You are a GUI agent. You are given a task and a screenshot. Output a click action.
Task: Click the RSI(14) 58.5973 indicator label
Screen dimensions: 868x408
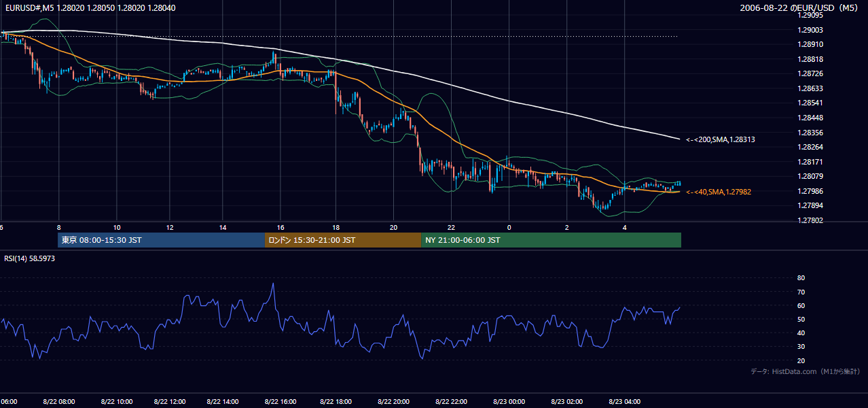tap(29, 258)
